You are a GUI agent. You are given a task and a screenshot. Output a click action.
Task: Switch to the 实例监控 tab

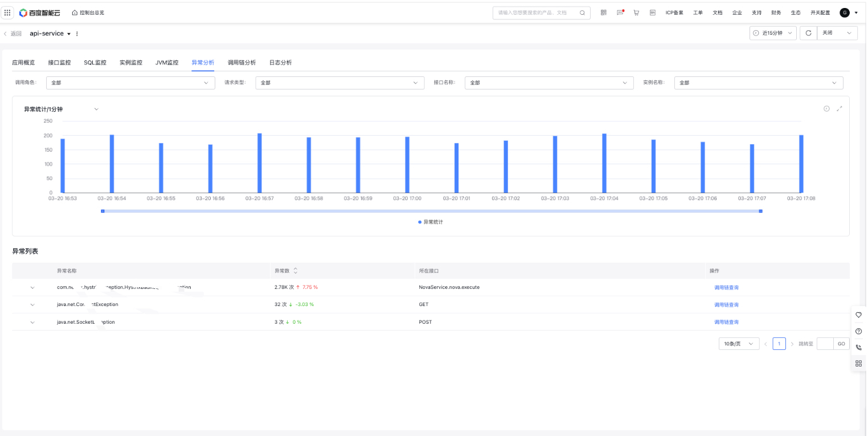[x=131, y=63]
